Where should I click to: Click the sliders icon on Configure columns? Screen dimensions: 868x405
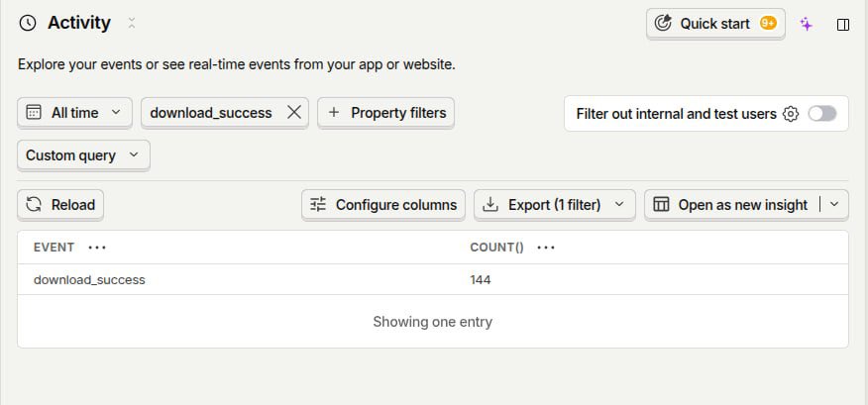click(x=318, y=205)
